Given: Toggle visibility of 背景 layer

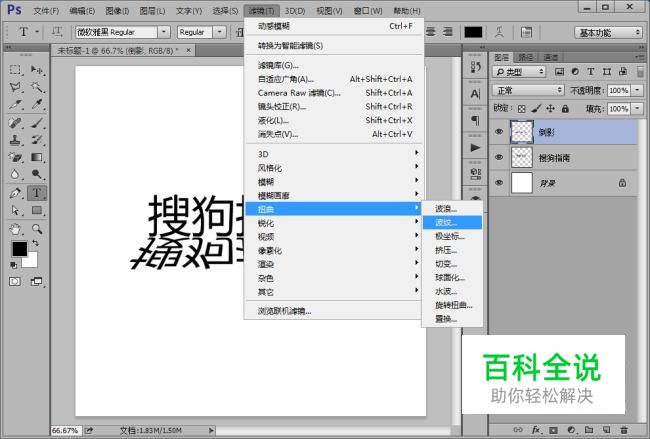Looking at the screenshot, I should 499,182.
